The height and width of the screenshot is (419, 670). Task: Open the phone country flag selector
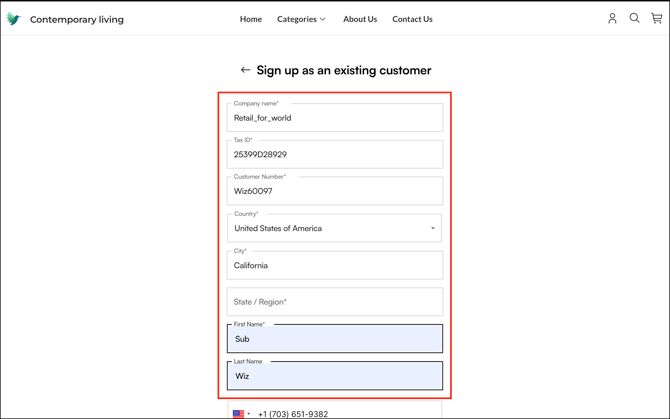coord(241,413)
